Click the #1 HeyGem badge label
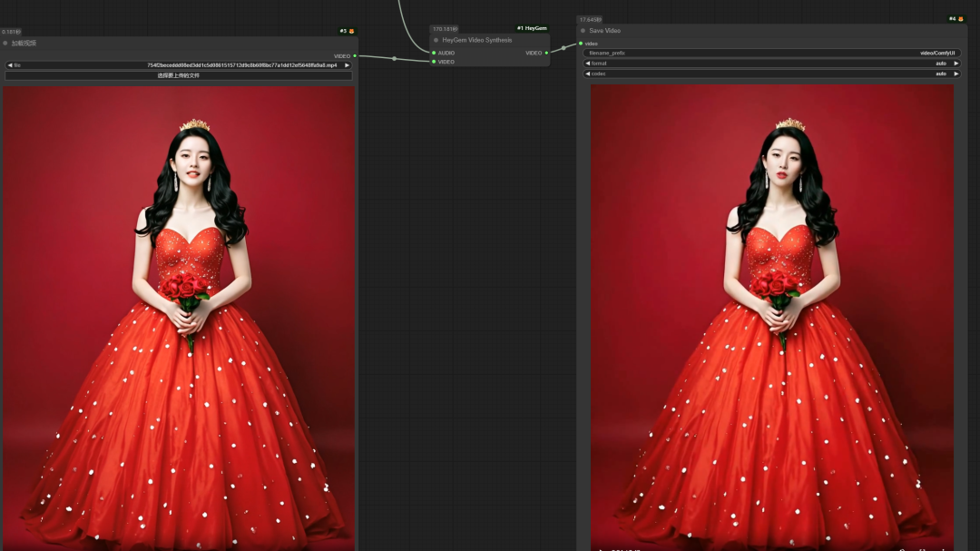Image resolution: width=980 pixels, height=551 pixels. pyautogui.click(x=532, y=28)
